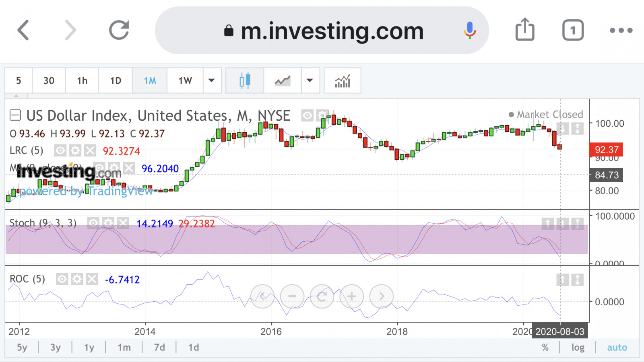Select the 1D interval tab

[116, 80]
